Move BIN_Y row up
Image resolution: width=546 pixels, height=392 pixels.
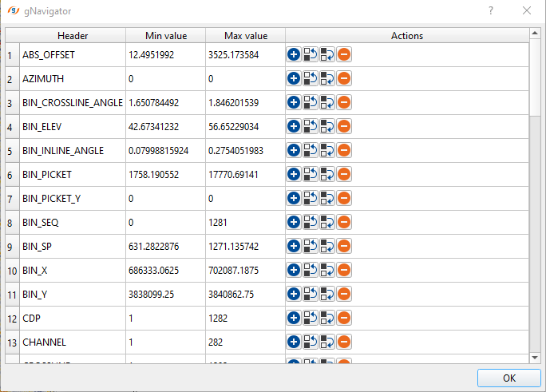point(311,294)
